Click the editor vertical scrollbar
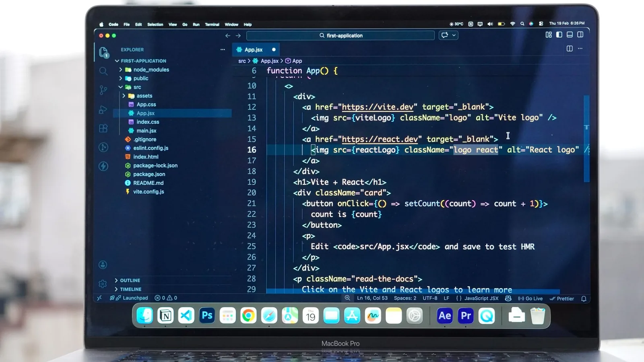This screenshot has width=644, height=362. pos(586,139)
